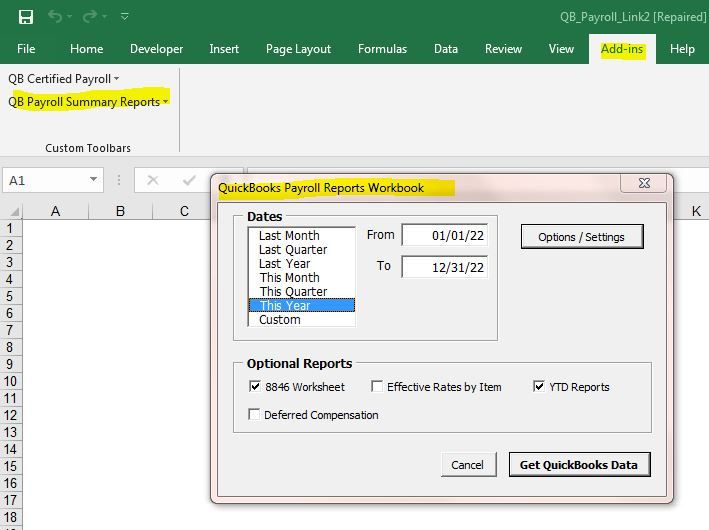Switch to the Formulas ribbon tab

pos(382,49)
